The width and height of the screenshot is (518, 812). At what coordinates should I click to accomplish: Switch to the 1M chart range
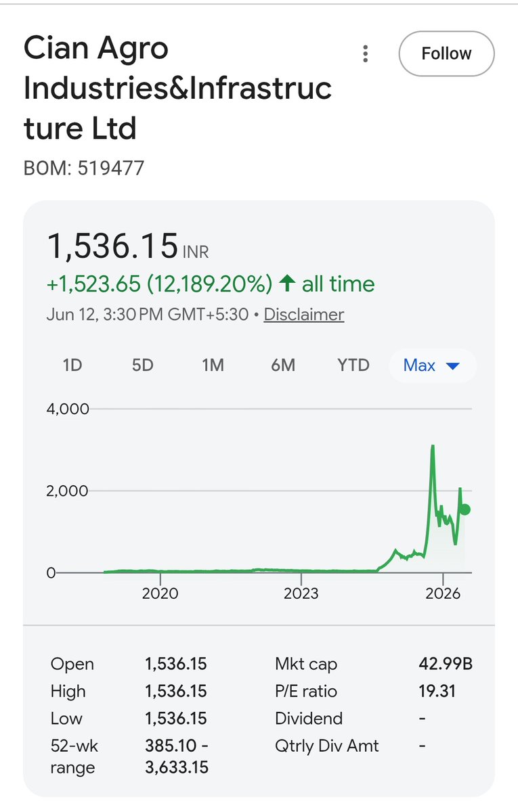point(213,365)
